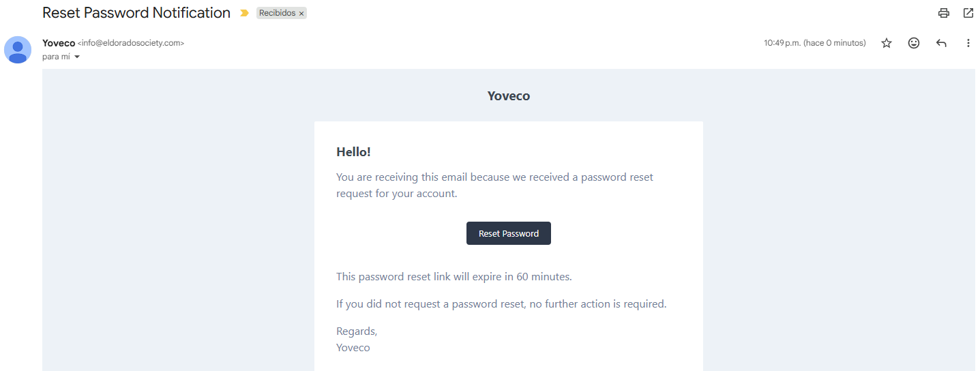The height and width of the screenshot is (371, 980).
Task: Open the email in a new window
Action: (968, 13)
